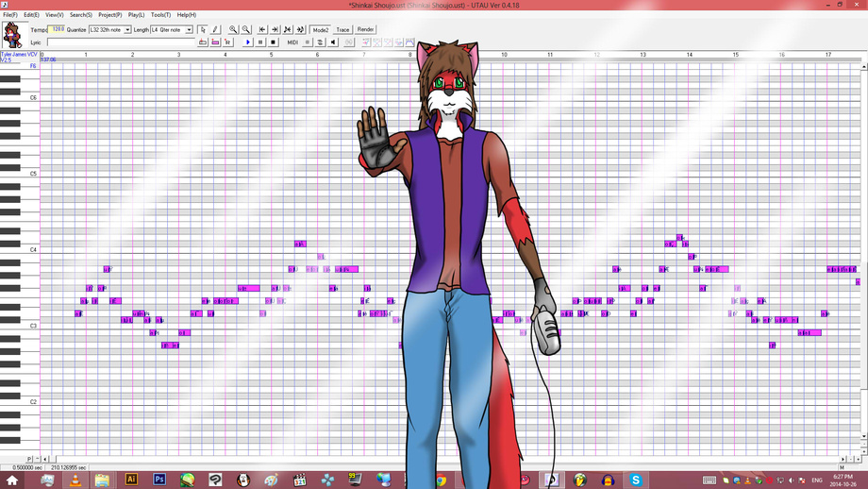
Task: Toggle Mode2 pitch editing
Action: coord(321,30)
